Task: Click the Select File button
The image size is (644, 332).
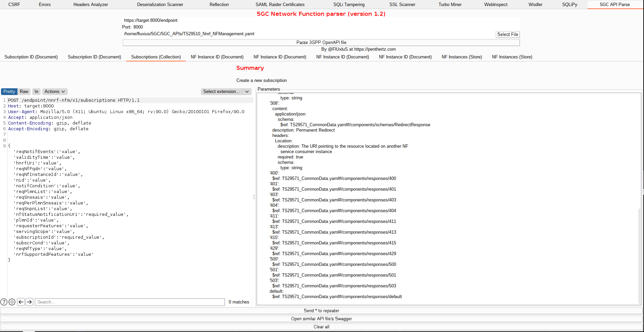Action: (x=507, y=34)
